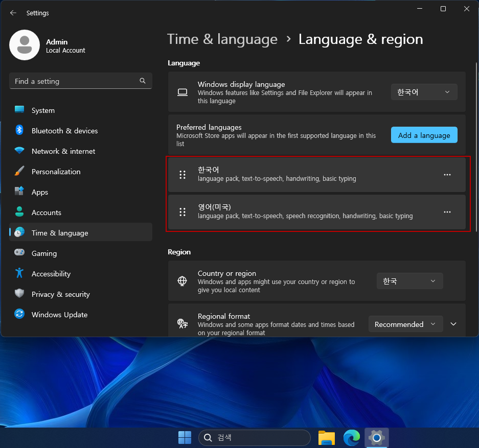Expand the Regional format section chevron
Image resolution: width=479 pixels, height=448 pixels.
click(x=453, y=324)
